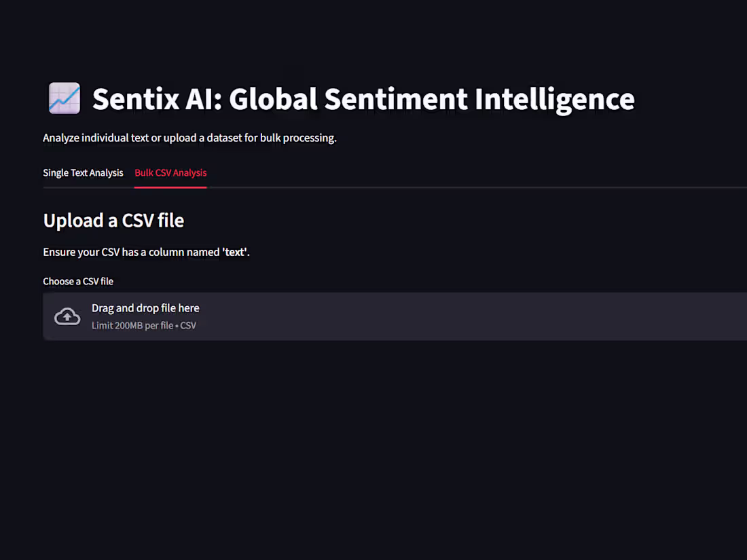Click the drag and drop file area

pos(145,307)
